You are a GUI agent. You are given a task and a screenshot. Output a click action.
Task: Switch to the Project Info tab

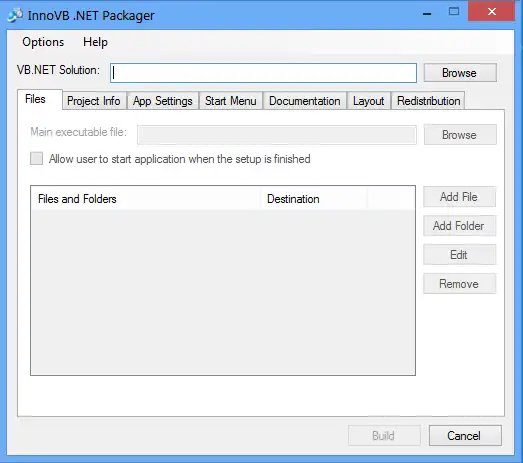94,101
